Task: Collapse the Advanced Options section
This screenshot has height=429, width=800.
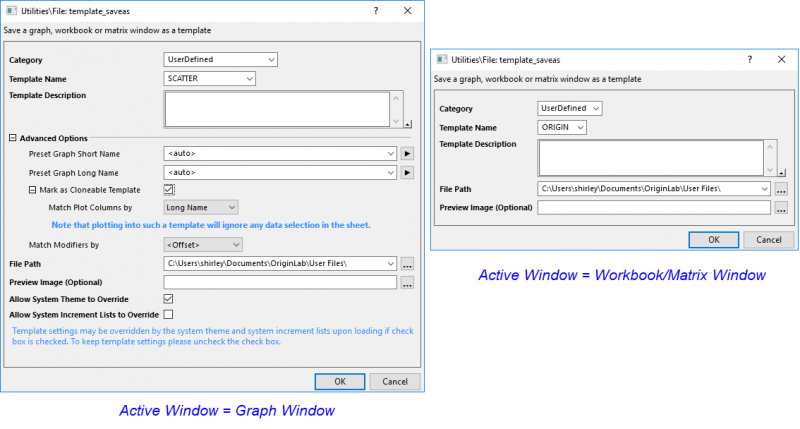Action: coord(13,138)
